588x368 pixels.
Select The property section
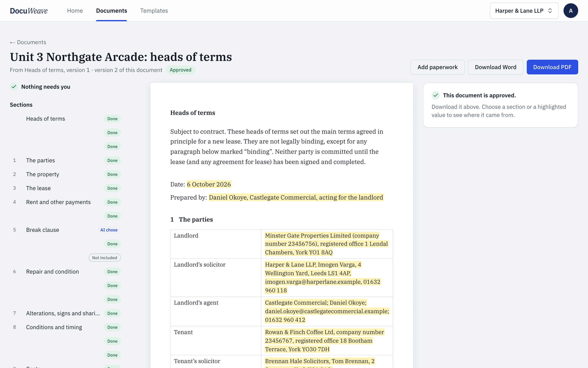[65, 174]
